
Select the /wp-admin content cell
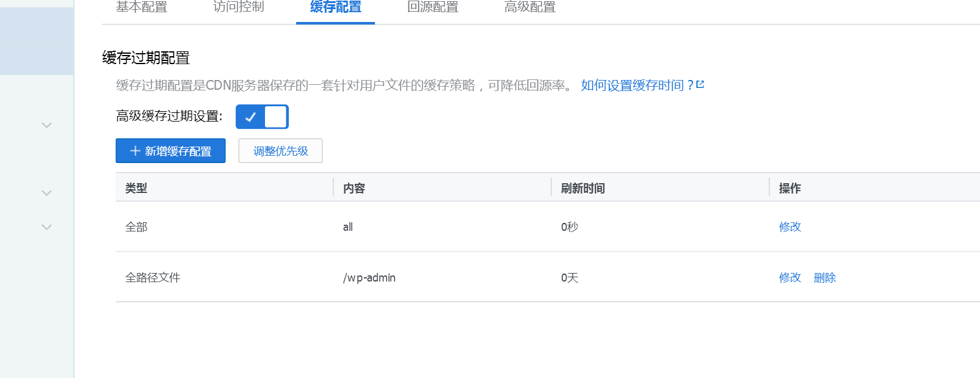pos(369,277)
